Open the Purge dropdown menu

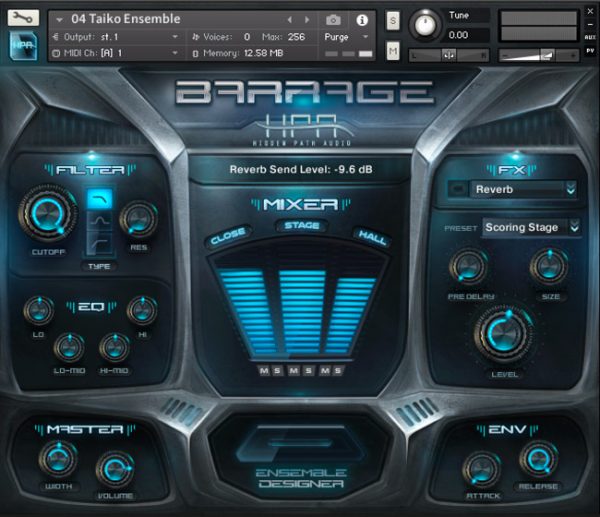coord(346,37)
